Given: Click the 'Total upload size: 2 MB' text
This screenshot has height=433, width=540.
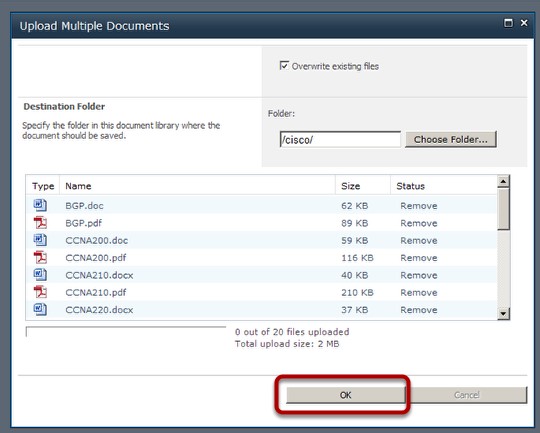Looking at the screenshot, I should coord(287,344).
